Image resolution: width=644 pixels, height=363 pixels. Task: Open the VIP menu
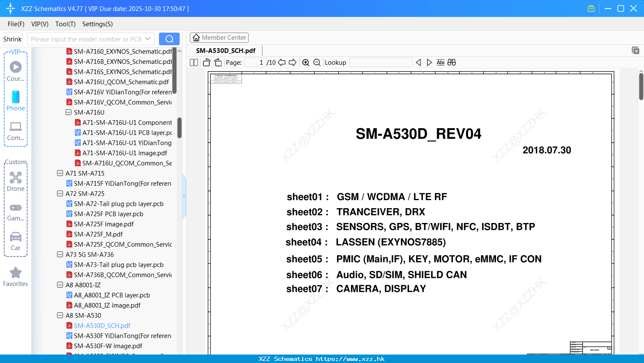click(40, 24)
